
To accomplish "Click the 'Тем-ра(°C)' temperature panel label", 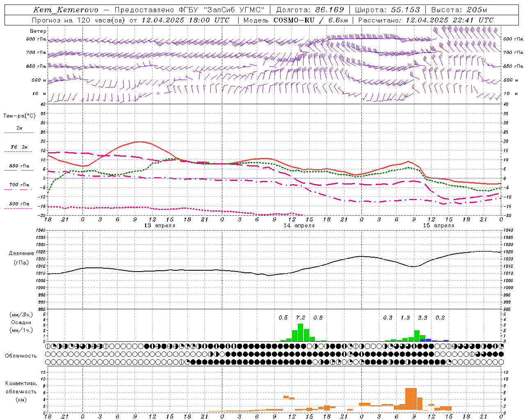I will 19,116.
